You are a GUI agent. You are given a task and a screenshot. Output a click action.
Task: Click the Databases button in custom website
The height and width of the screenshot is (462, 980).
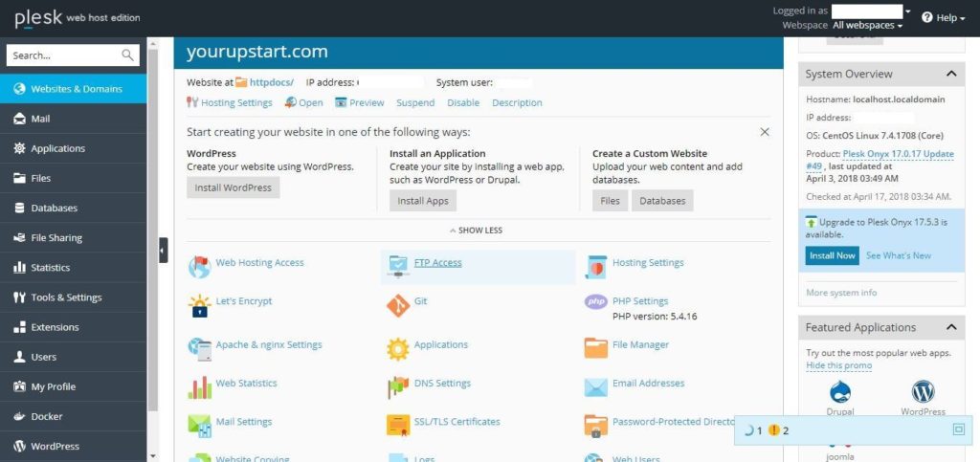point(662,201)
